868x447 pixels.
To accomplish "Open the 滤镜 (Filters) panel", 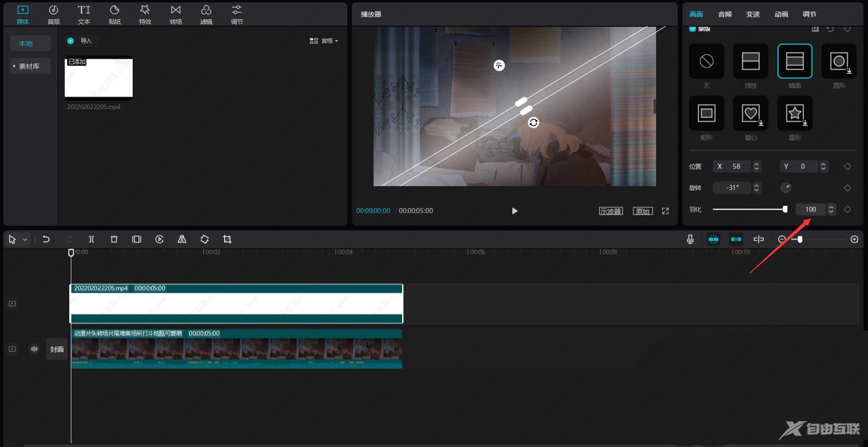I will coord(206,14).
